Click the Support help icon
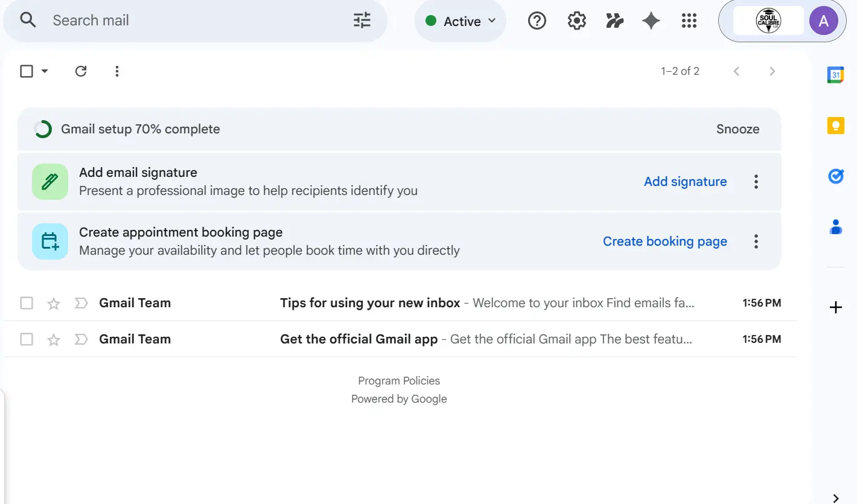This screenshot has width=857, height=504. point(537,21)
